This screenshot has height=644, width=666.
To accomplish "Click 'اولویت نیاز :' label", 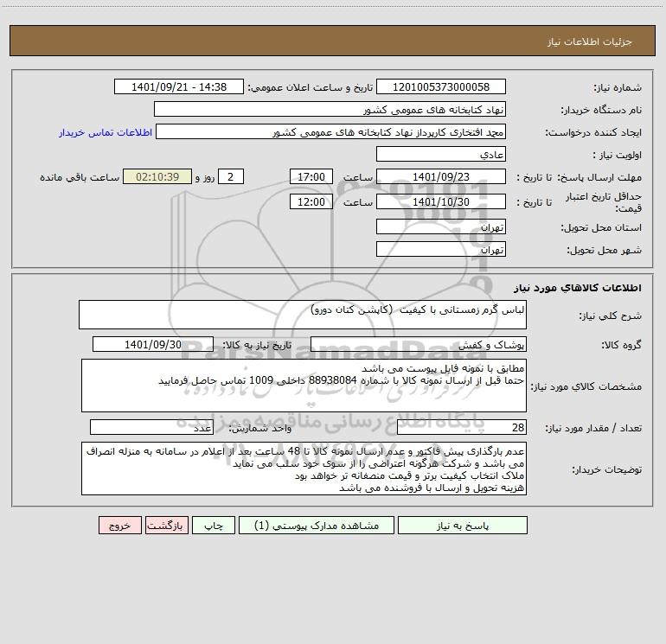I will tap(617, 156).
